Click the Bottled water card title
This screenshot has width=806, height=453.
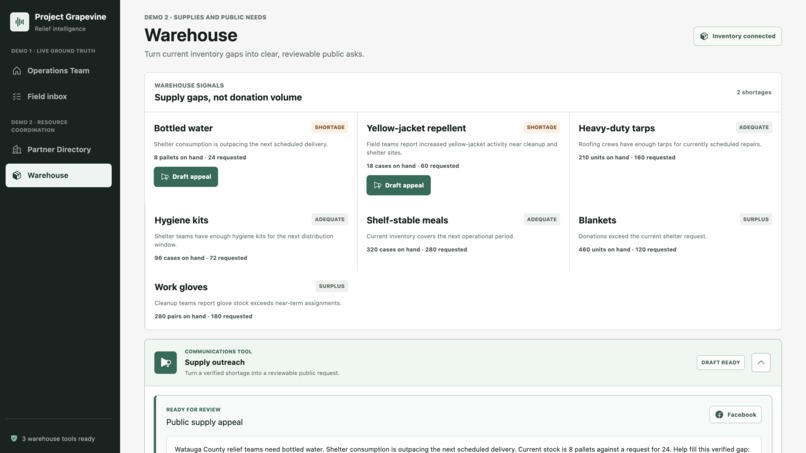click(x=183, y=128)
